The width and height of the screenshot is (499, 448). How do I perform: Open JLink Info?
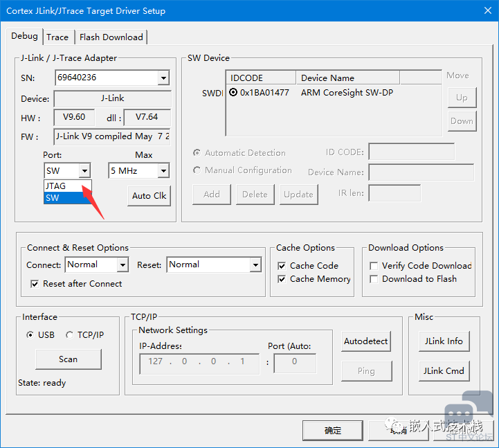[444, 341]
